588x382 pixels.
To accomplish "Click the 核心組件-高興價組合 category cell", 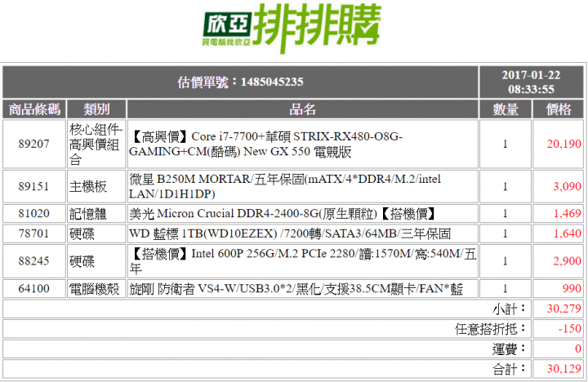I will coord(96,144).
